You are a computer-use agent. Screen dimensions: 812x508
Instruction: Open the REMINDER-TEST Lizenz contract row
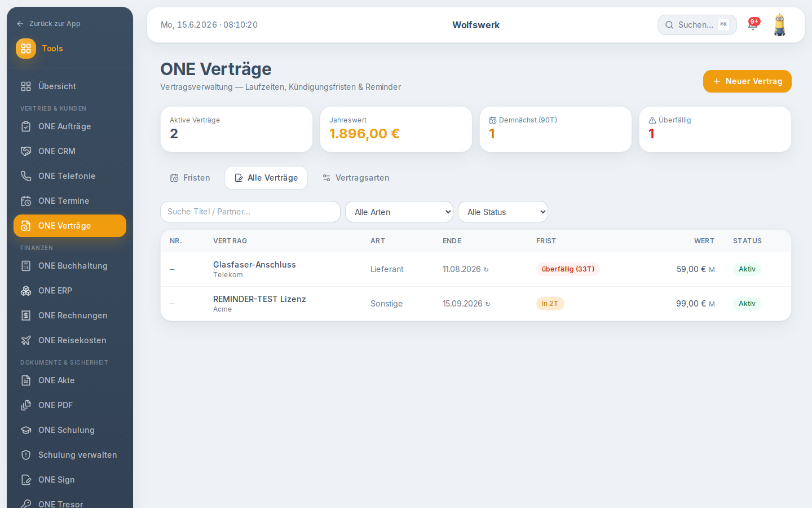click(x=476, y=304)
